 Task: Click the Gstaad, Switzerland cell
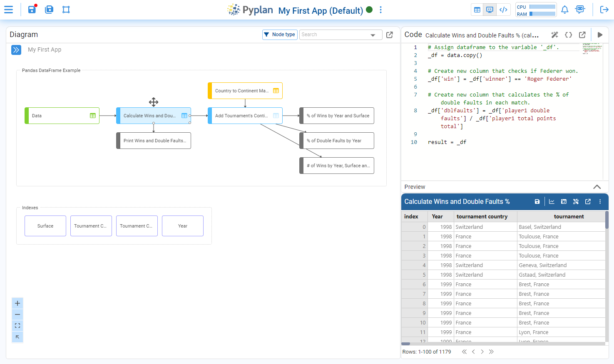pyautogui.click(x=561, y=275)
